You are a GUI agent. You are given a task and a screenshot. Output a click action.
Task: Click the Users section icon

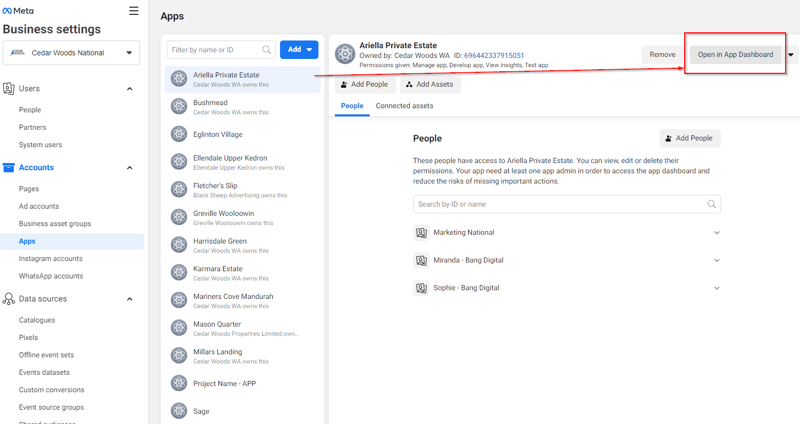click(9, 88)
